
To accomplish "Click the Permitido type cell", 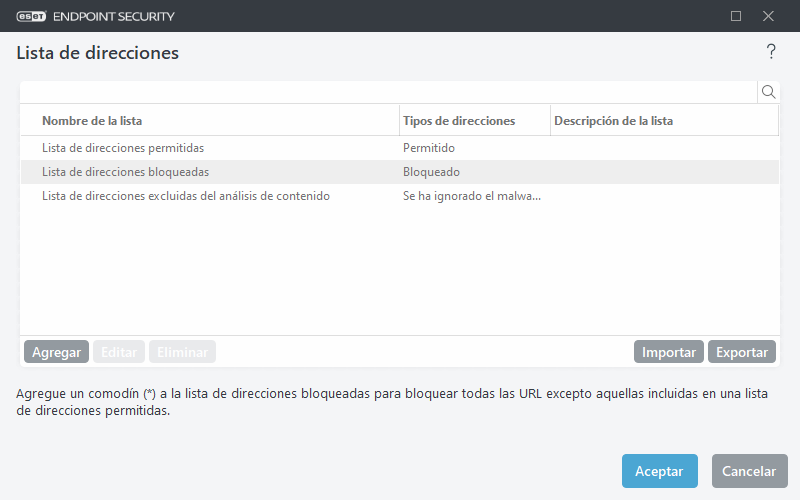I will point(429,148).
